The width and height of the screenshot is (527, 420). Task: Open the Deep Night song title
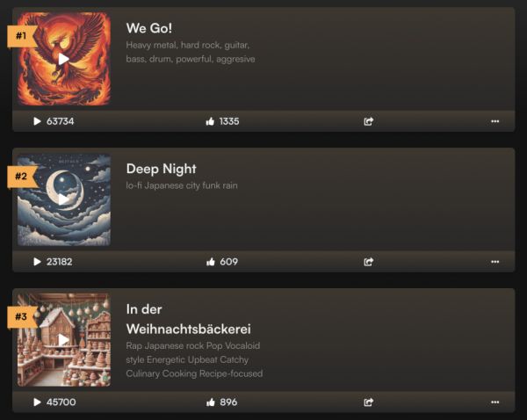click(x=162, y=169)
